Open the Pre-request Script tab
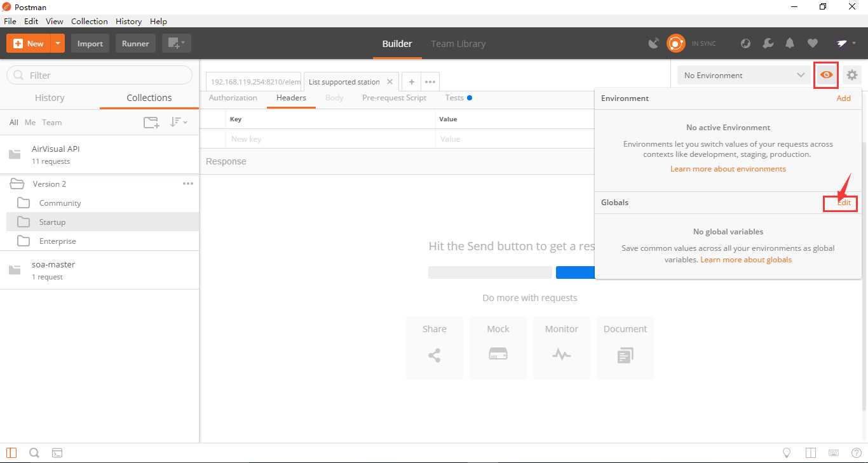This screenshot has height=463, width=868. (394, 98)
